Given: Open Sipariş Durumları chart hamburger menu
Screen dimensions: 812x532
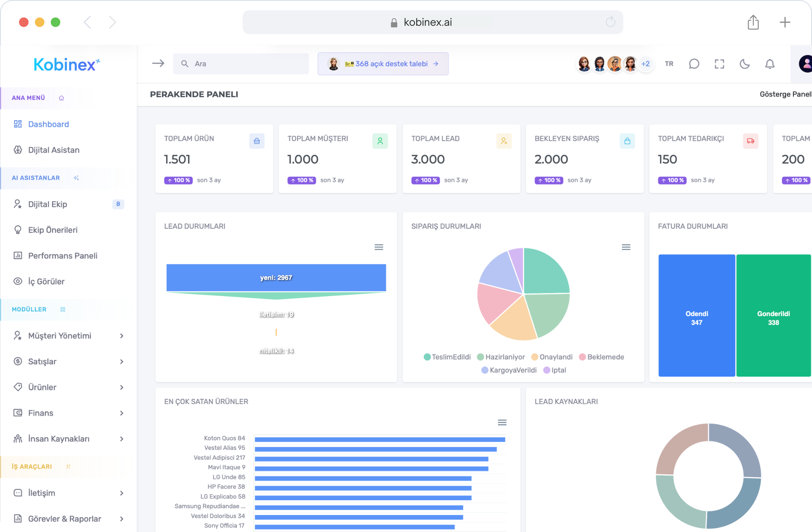Looking at the screenshot, I should pyautogui.click(x=626, y=247).
